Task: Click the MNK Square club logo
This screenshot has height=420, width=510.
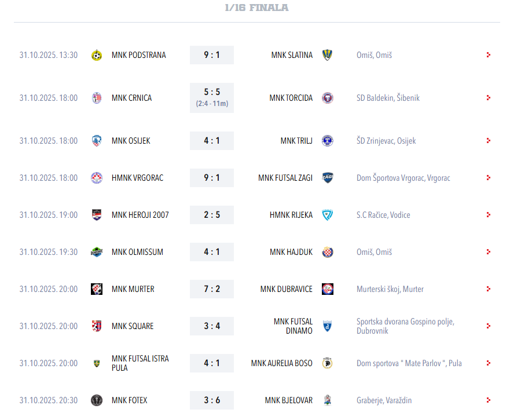Action: point(97,326)
